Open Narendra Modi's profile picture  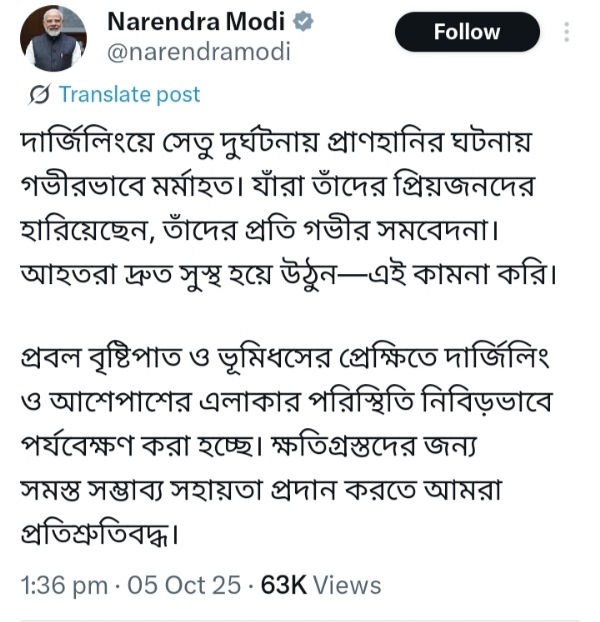53,38
